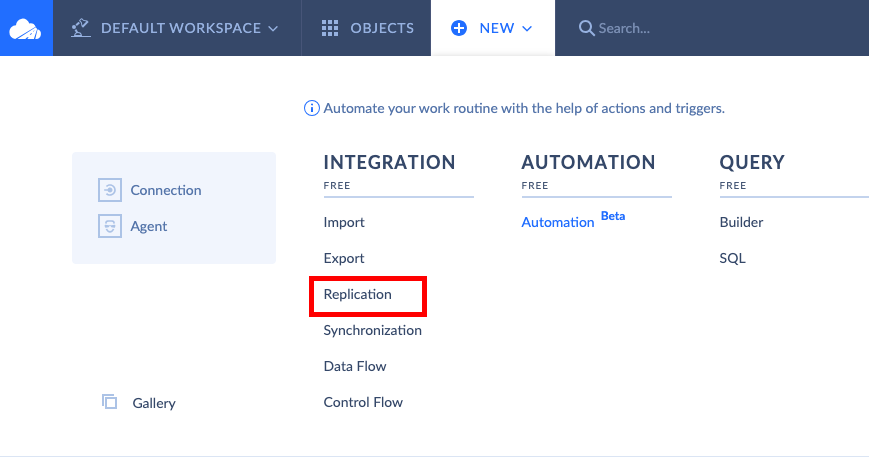Select Control Flow option

tap(363, 402)
